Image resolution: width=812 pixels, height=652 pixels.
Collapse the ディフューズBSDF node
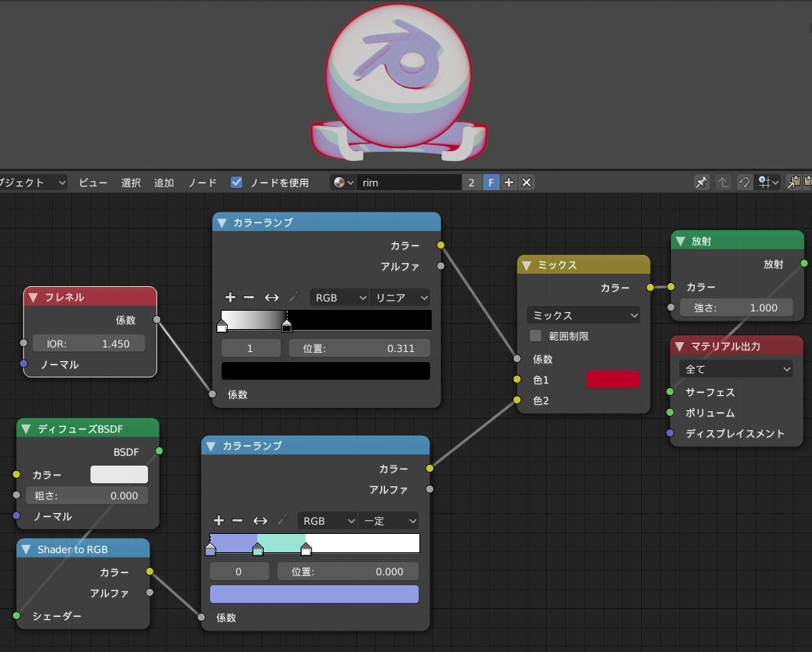pos(26,429)
